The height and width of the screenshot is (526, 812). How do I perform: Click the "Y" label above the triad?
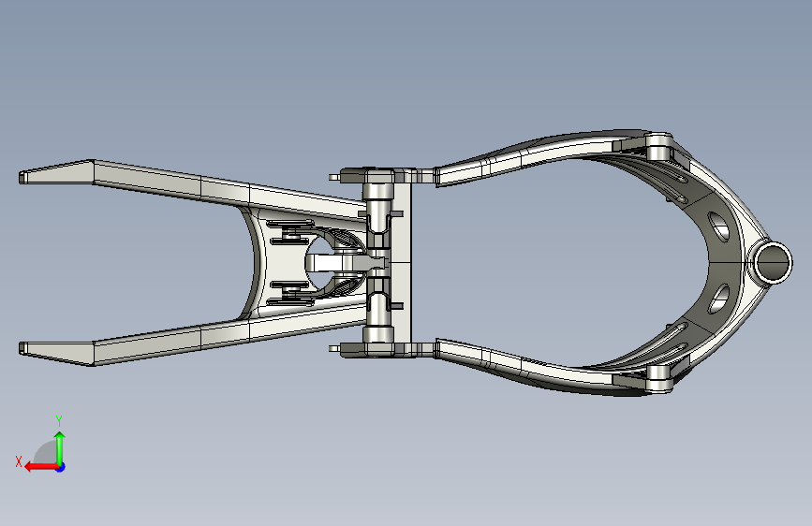pos(59,420)
